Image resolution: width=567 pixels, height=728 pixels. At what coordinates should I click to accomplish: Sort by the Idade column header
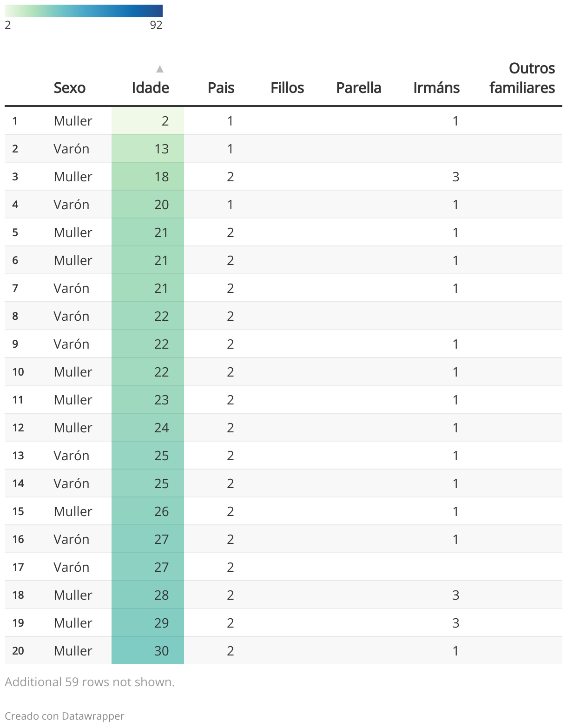click(x=150, y=88)
